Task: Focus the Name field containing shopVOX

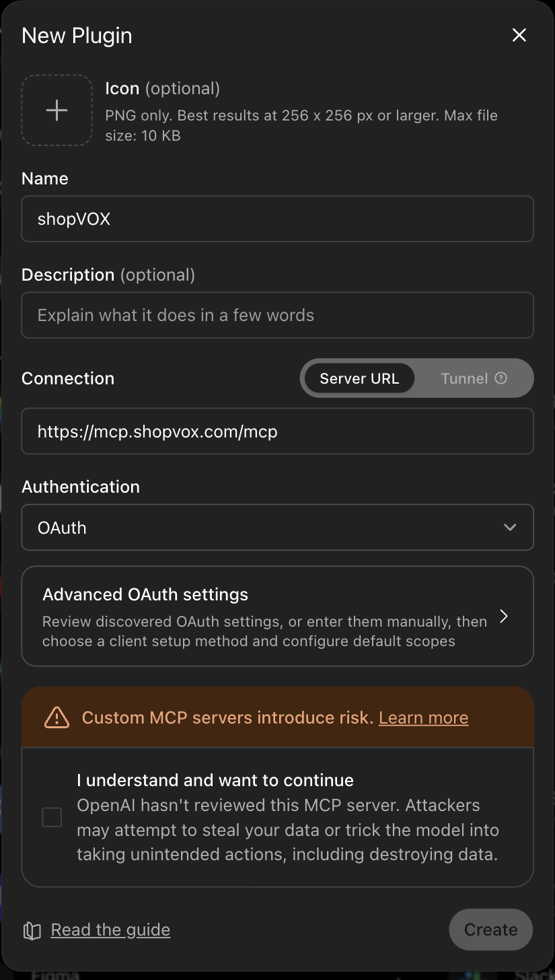Action: tap(277, 219)
